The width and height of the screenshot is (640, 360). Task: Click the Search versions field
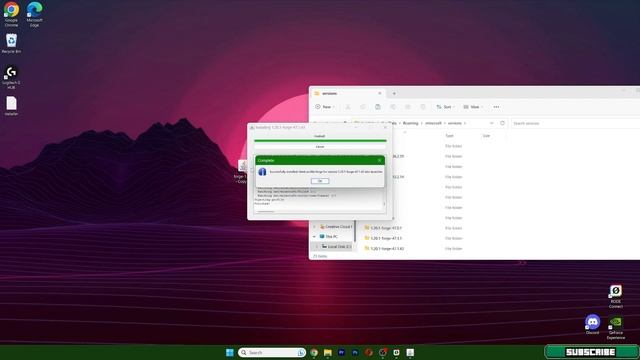(x=575, y=123)
